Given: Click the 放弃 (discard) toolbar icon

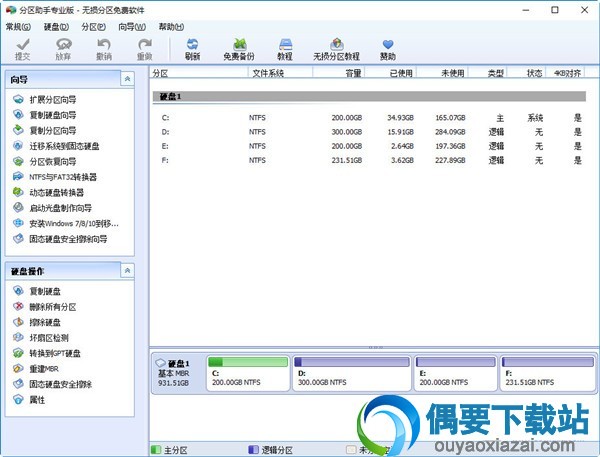Looking at the screenshot, I should click(x=64, y=49).
